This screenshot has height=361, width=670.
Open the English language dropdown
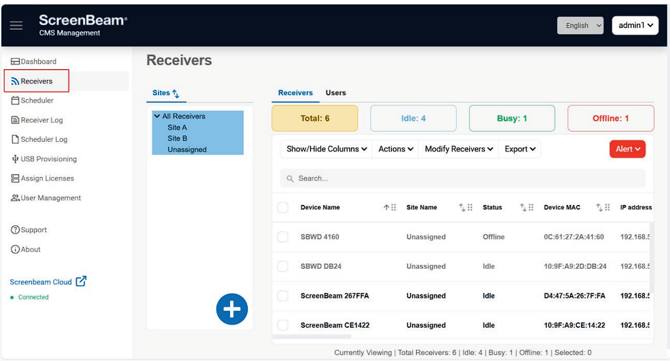(x=580, y=26)
